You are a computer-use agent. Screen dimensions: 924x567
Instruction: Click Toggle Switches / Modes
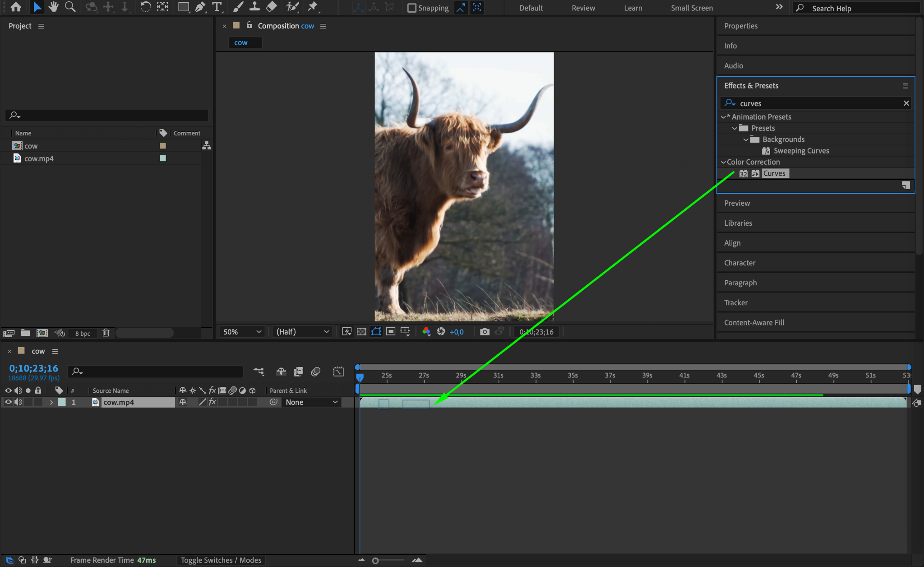(x=221, y=560)
